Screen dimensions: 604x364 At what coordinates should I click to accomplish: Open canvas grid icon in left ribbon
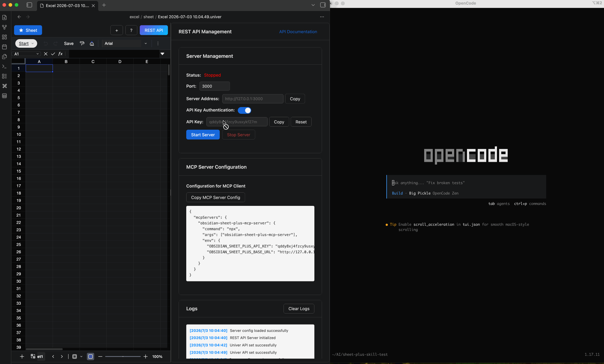5,37
